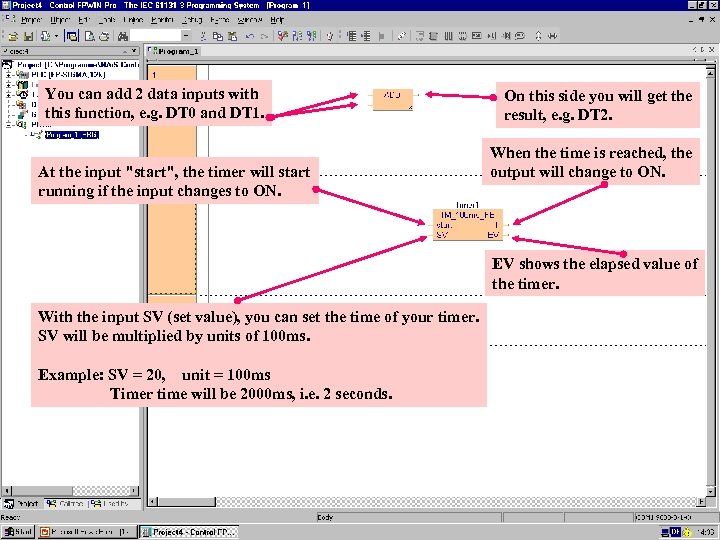This screenshot has height=540, width=720.
Task: Click the contact/coil link icon
Action: pos(401,36)
